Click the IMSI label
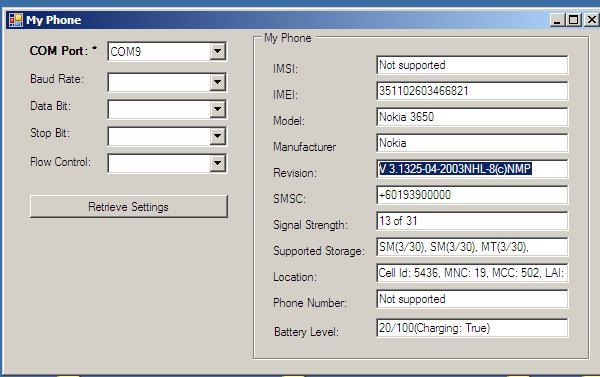600x377 pixels. (x=285, y=69)
